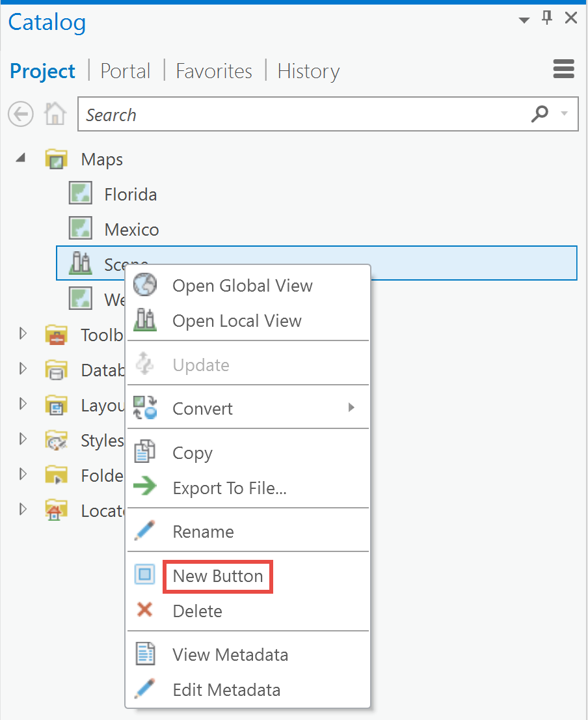Click the Copy icon in the context menu
The width and height of the screenshot is (588, 720).
[x=144, y=450]
